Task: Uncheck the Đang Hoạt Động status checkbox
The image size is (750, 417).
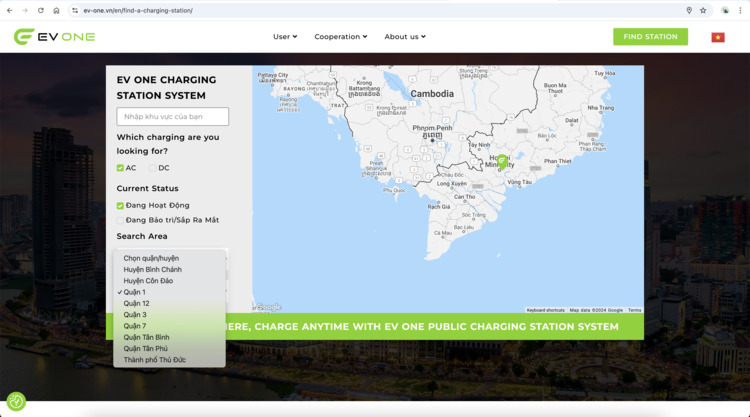Action: (120, 206)
